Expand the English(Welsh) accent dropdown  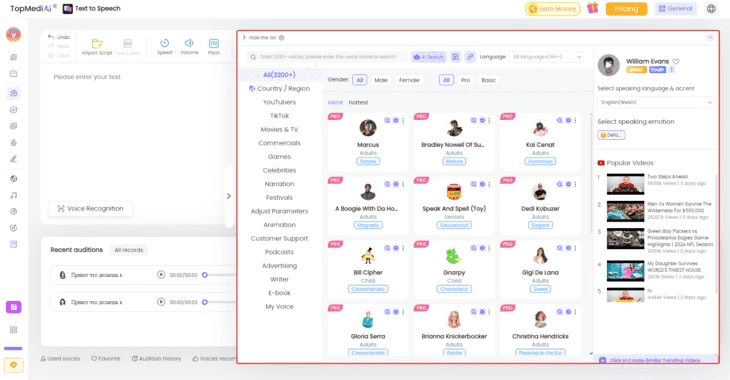655,102
